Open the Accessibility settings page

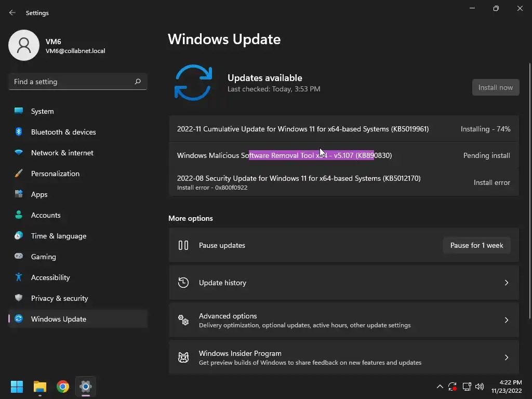coord(78,277)
